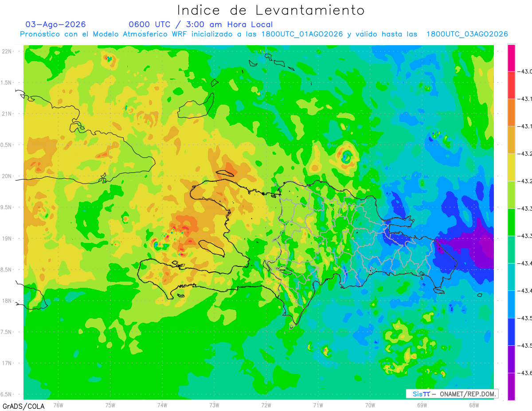This screenshot has height=411, width=532.
Task: Select the '6.5N' latitude label
Action: click(x=7, y=394)
